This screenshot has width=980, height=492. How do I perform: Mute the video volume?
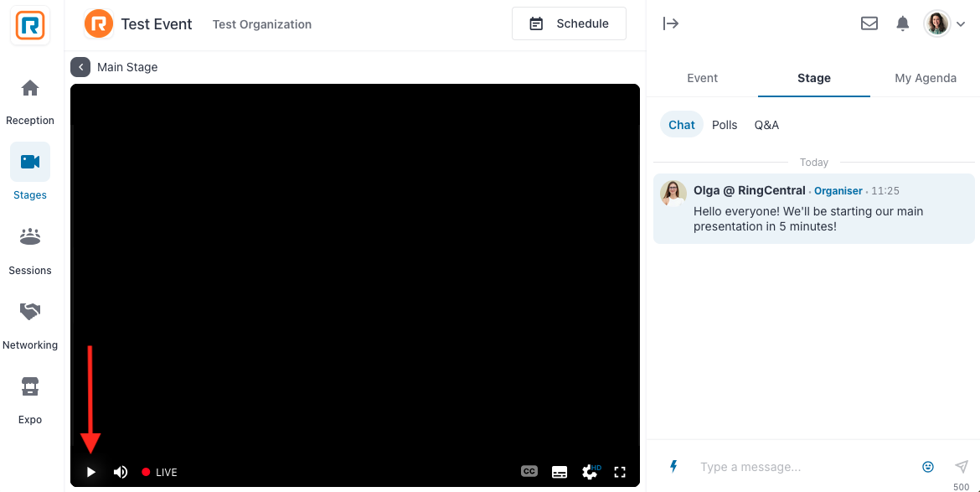tap(121, 472)
